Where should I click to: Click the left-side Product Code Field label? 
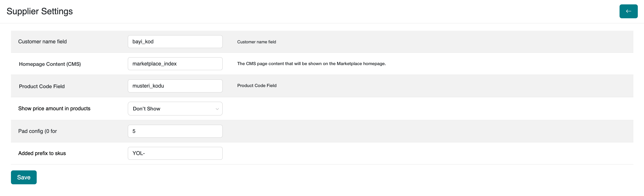click(x=42, y=86)
